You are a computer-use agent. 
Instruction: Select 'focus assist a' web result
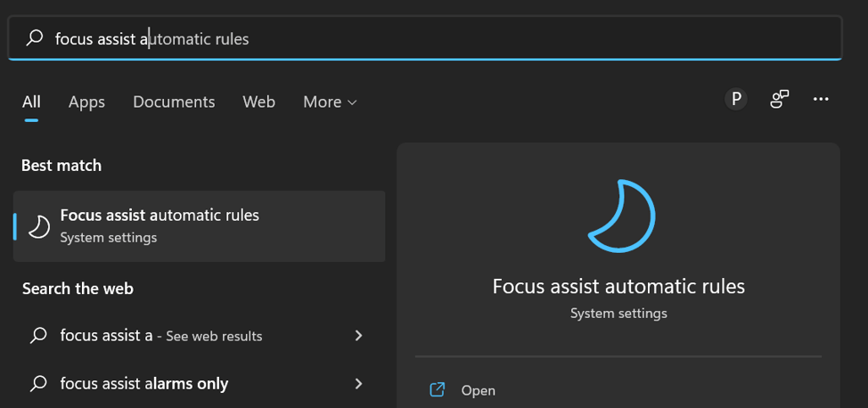pos(200,336)
